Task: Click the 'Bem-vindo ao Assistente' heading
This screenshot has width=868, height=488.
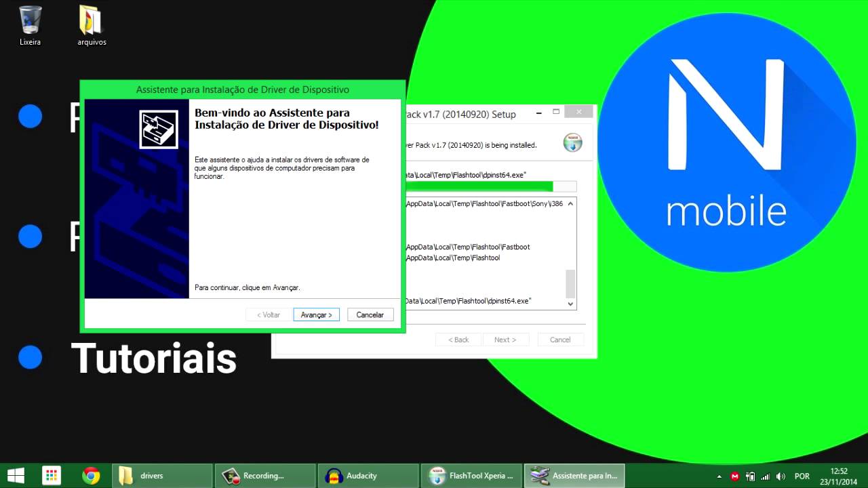Action: tap(286, 119)
